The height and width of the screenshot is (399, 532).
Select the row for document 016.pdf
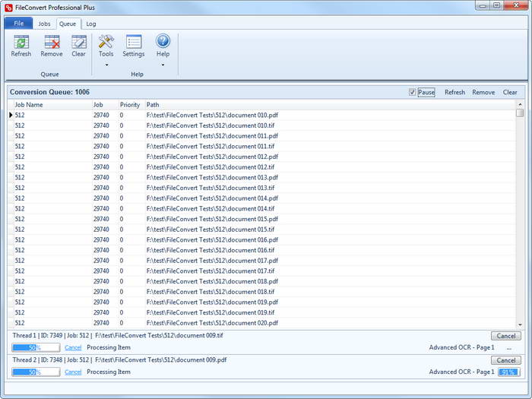[x=261, y=240]
